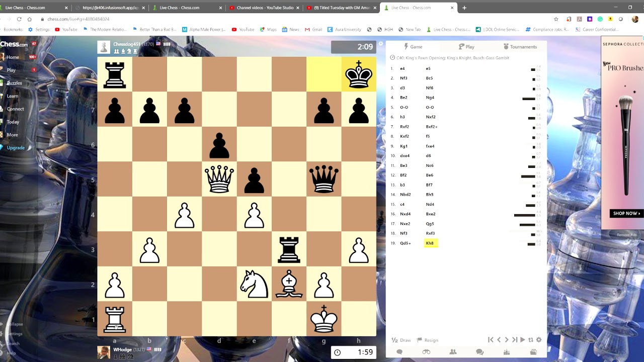Image resolution: width=644 pixels, height=362 pixels.
Task: Jump to first move in move list
Action: coord(491,340)
